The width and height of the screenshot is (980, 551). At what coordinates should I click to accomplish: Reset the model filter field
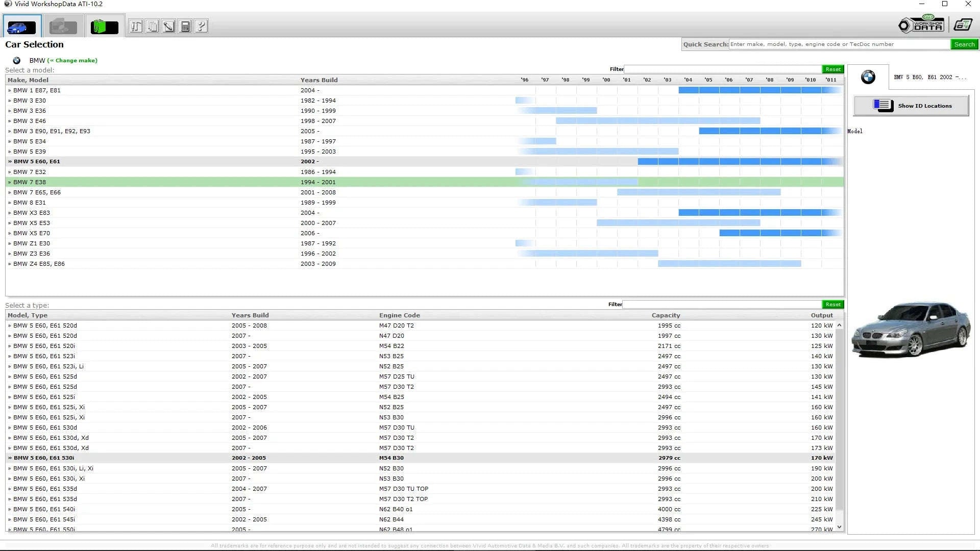coord(833,69)
